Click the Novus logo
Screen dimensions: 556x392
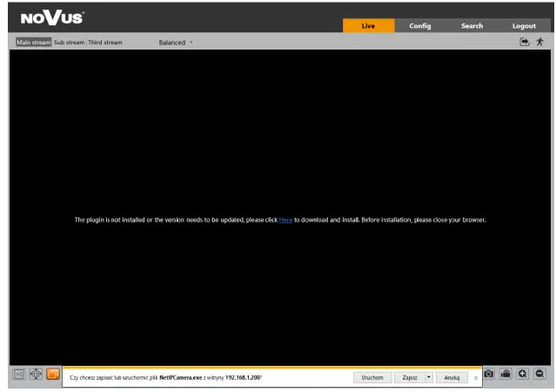coord(52,17)
